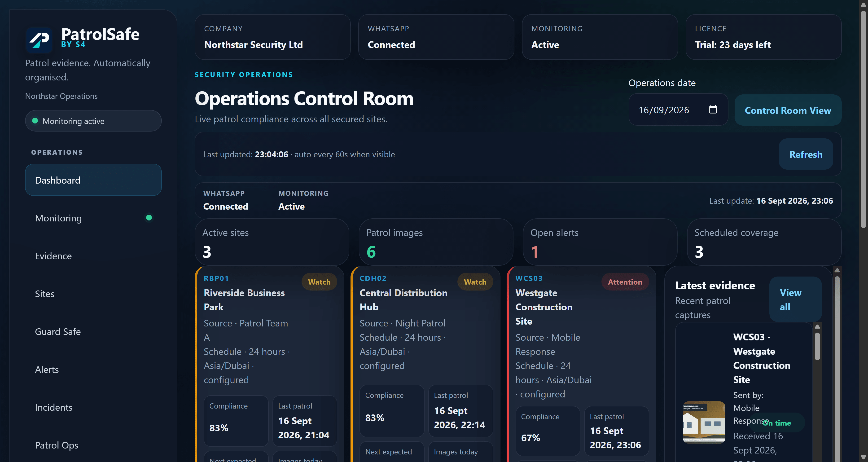Screen dimensions: 868x462
Task: Click the page scrollbar down arrow
Action: point(863,458)
